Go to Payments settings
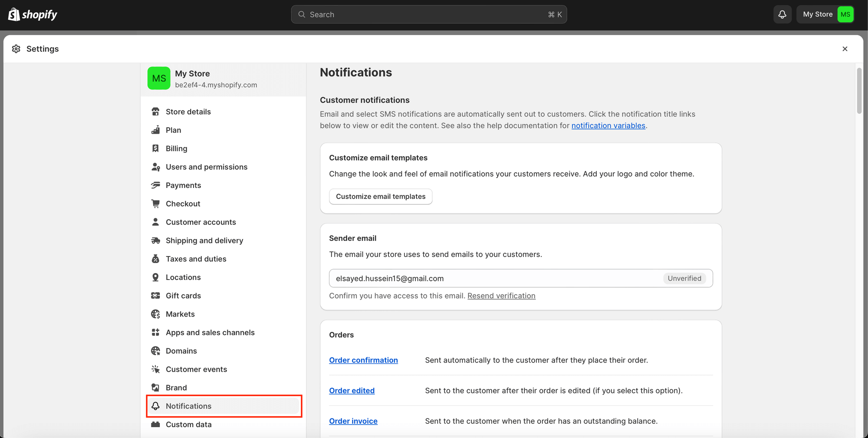868x438 pixels. [x=183, y=185]
